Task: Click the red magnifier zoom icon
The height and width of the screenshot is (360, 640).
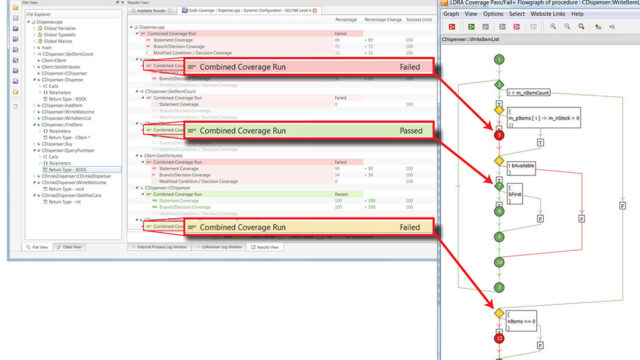Action: pos(581,27)
